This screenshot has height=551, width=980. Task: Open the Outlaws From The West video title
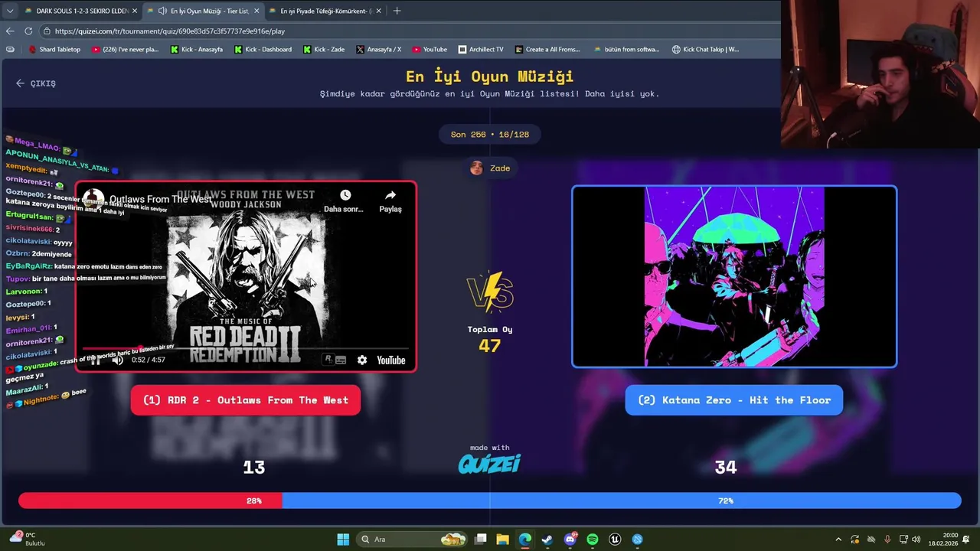click(x=160, y=199)
